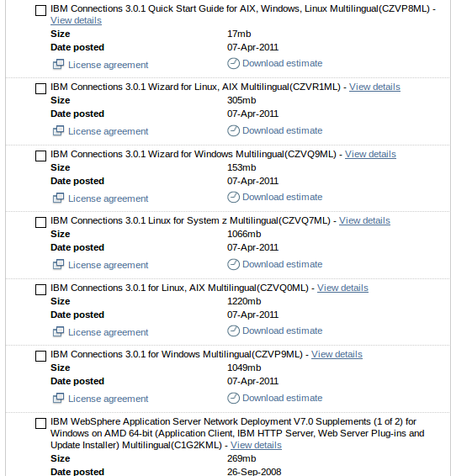451x476 pixels.
Task: Click license agreement icon for Quick Start Guide
Action: tap(58, 65)
